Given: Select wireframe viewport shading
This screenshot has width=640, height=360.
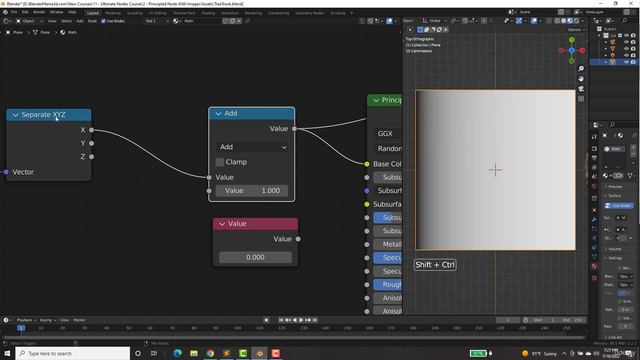Looking at the screenshot, I should 558,21.
